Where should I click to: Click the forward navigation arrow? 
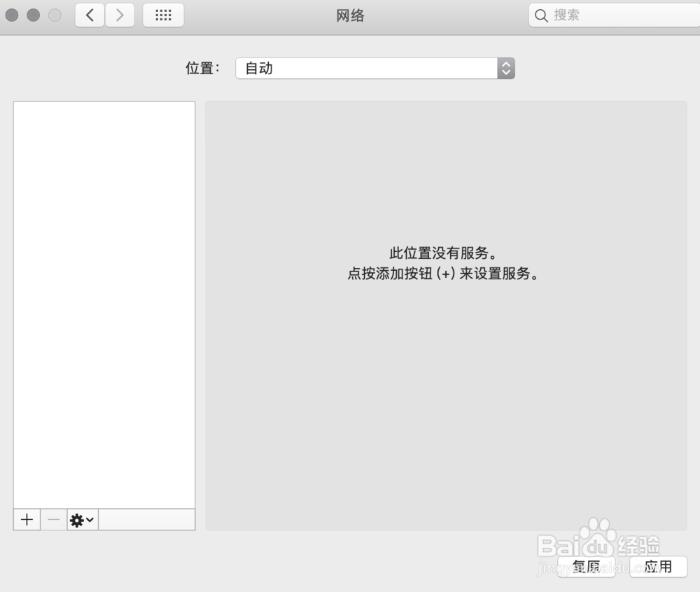pyautogui.click(x=119, y=15)
